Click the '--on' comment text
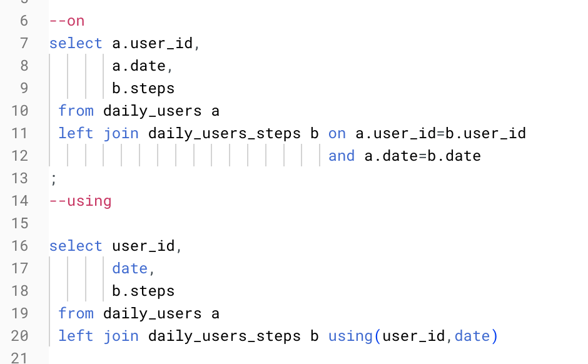Viewport: 588px width, 364px height. [67, 21]
